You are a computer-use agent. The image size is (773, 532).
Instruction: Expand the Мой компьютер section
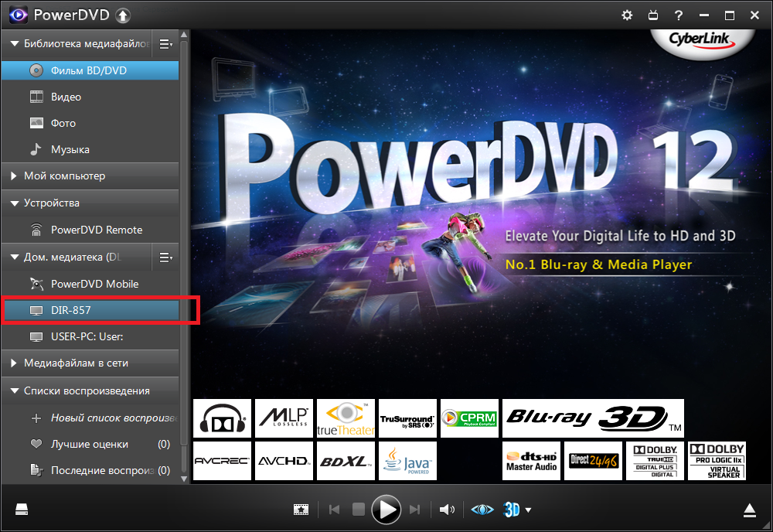[14, 176]
